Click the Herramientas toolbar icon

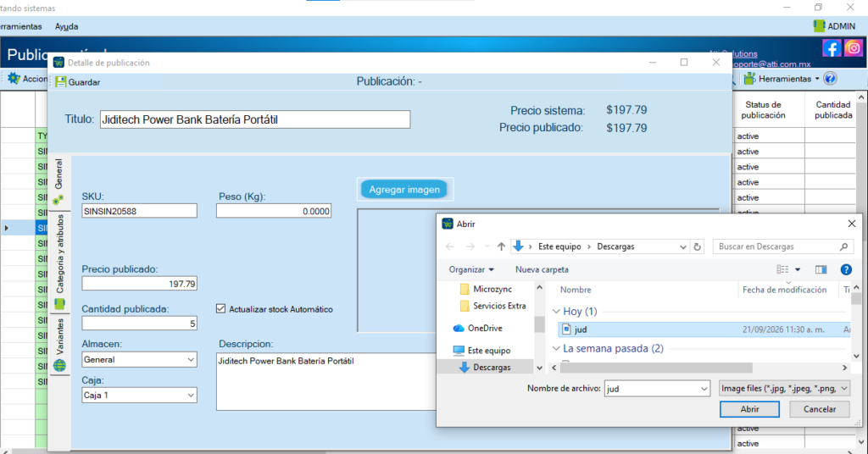coord(749,79)
